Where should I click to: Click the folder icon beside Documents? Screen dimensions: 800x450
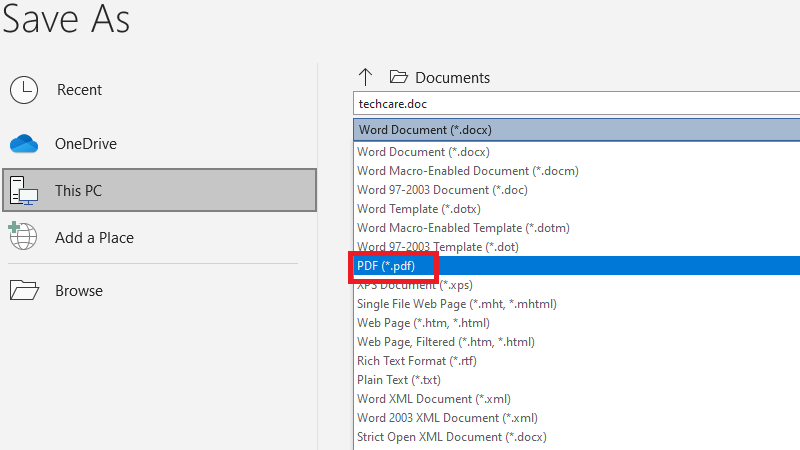point(399,77)
